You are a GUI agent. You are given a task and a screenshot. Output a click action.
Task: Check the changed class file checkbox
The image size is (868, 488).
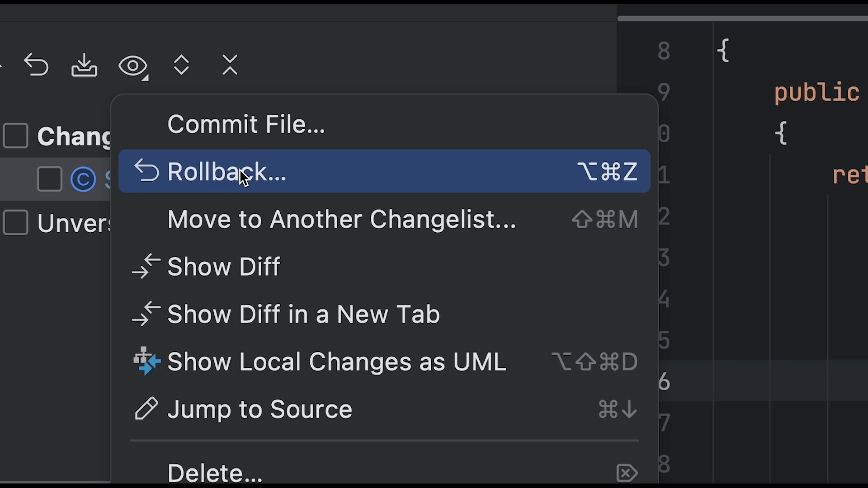coord(49,179)
